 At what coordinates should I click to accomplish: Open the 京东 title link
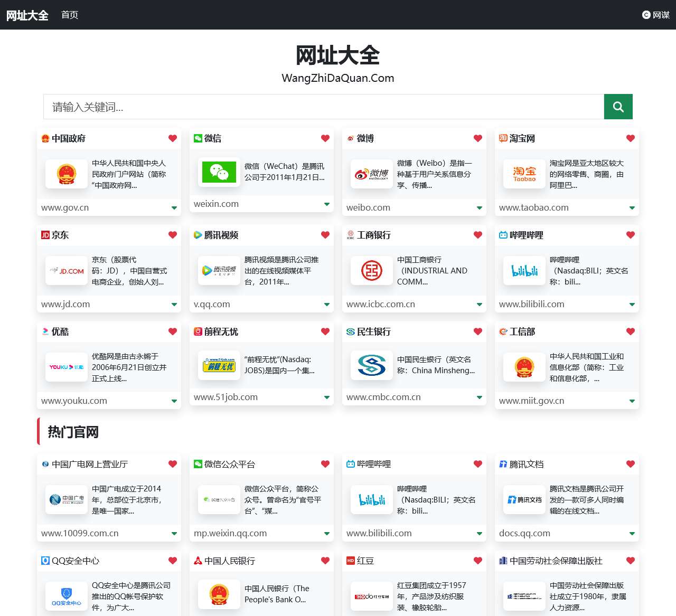pos(60,235)
